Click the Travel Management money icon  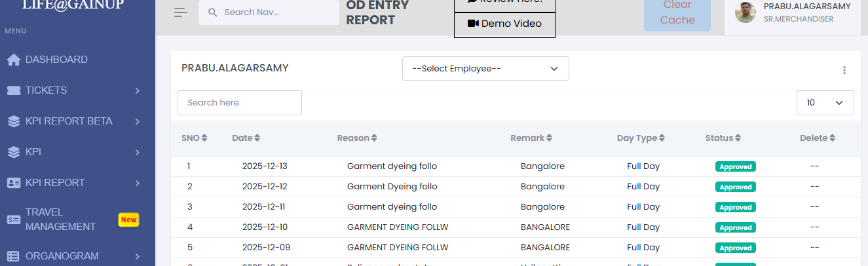point(14,219)
